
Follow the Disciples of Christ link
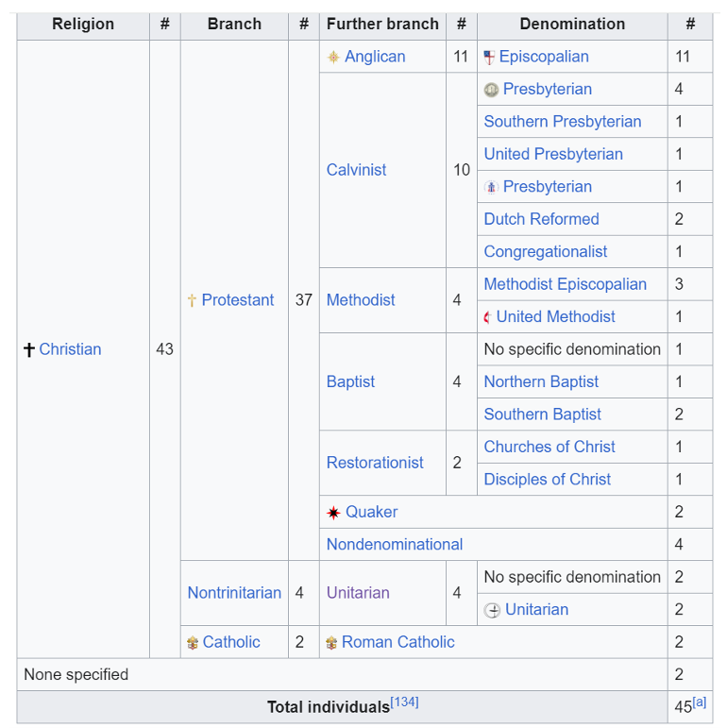(548, 479)
